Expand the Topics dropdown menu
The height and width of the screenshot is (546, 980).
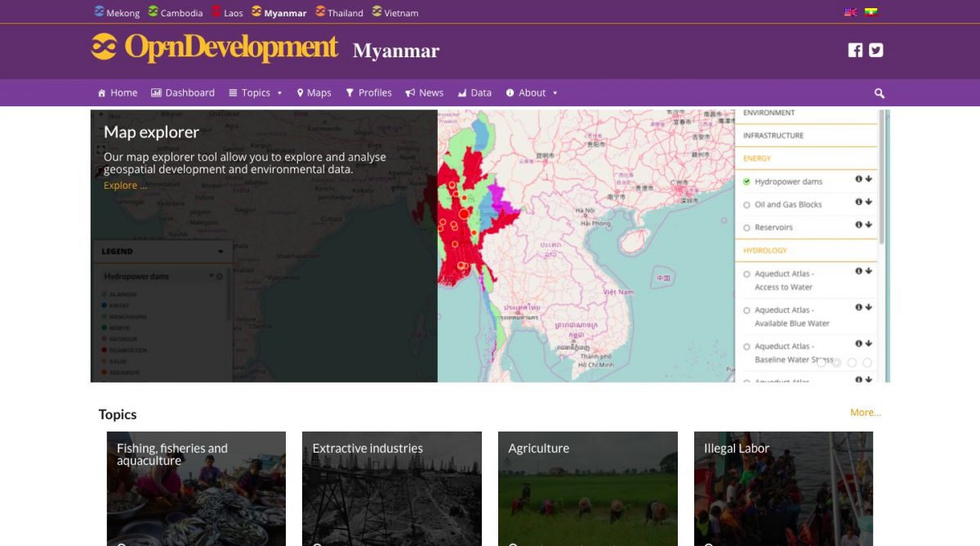tap(256, 93)
